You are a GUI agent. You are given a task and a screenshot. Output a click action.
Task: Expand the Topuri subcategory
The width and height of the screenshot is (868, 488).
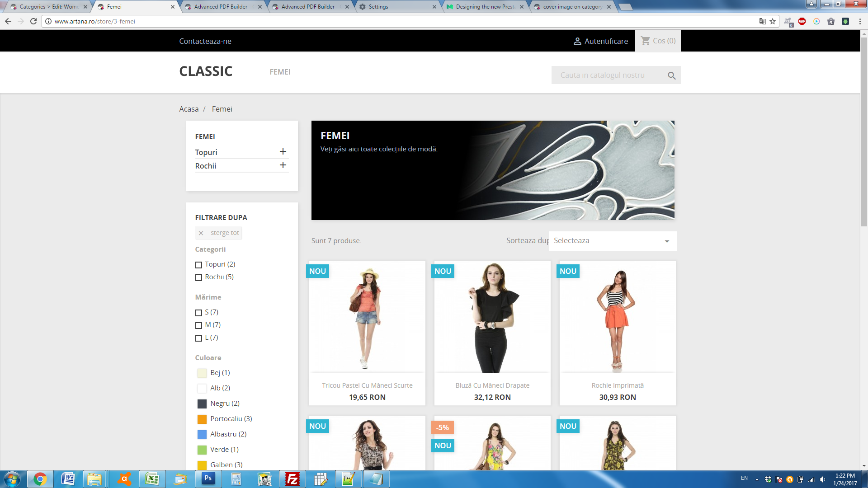(283, 152)
